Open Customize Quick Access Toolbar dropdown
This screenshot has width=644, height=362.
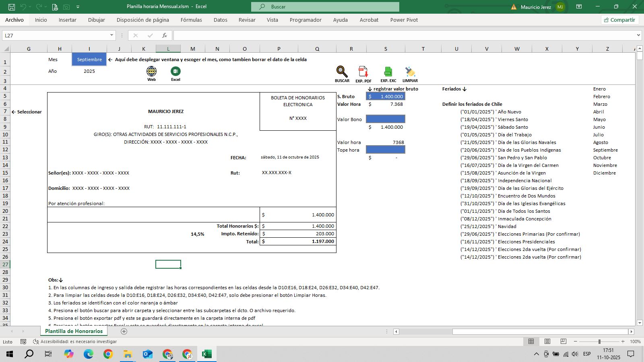coord(78,7)
